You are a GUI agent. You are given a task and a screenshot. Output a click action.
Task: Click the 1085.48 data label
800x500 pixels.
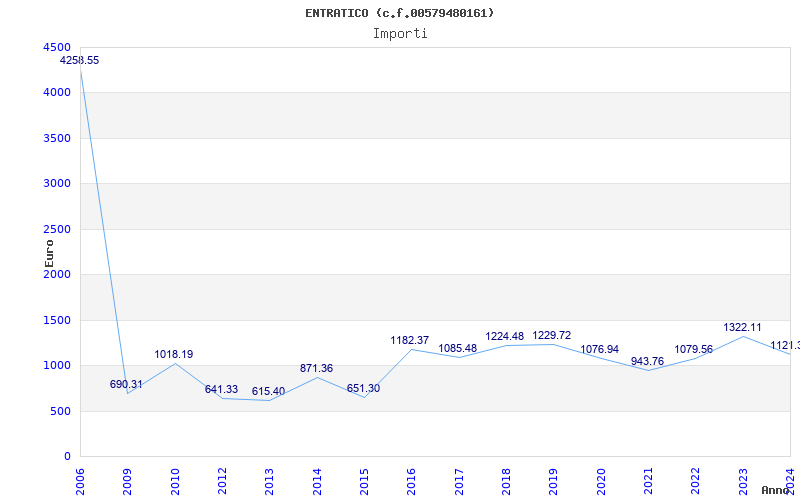458,348
